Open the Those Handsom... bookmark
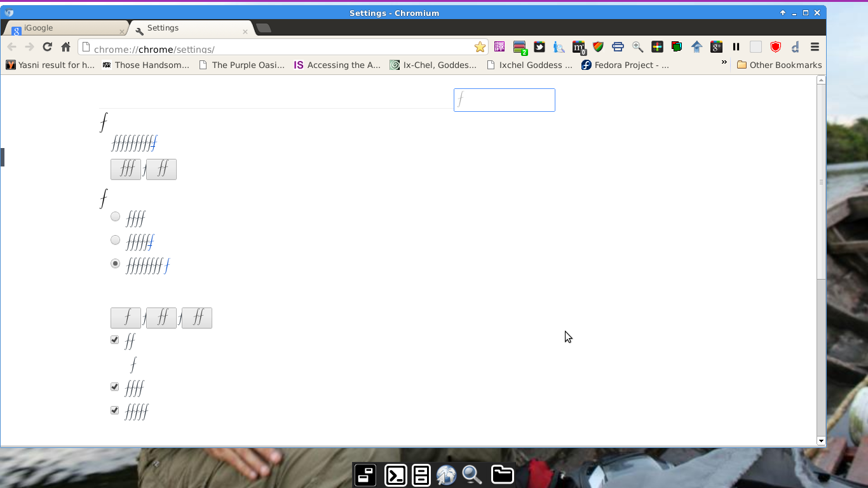 (146, 65)
